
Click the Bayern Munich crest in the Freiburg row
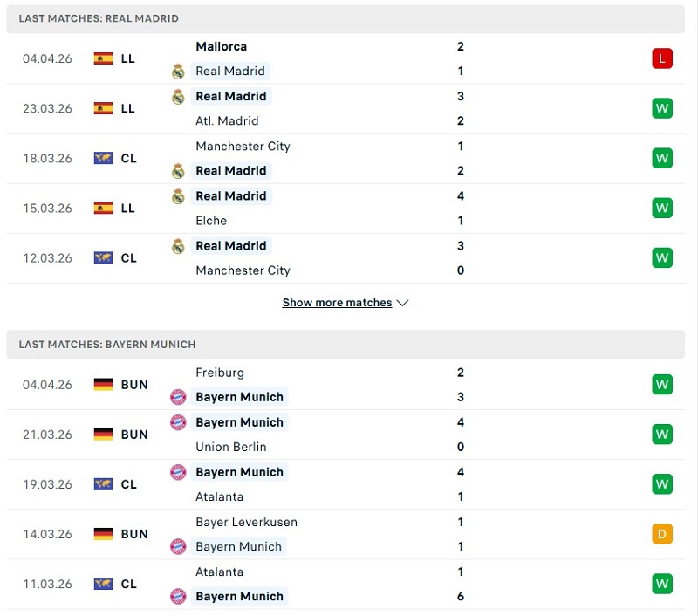[177, 397]
